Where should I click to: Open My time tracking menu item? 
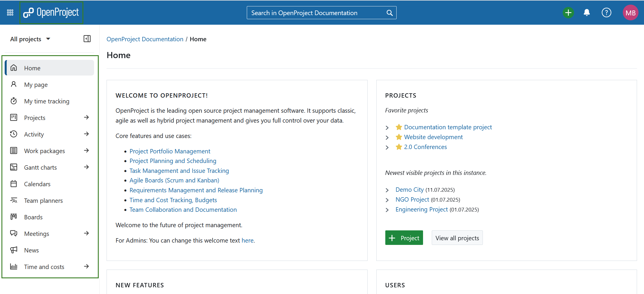tap(50, 101)
